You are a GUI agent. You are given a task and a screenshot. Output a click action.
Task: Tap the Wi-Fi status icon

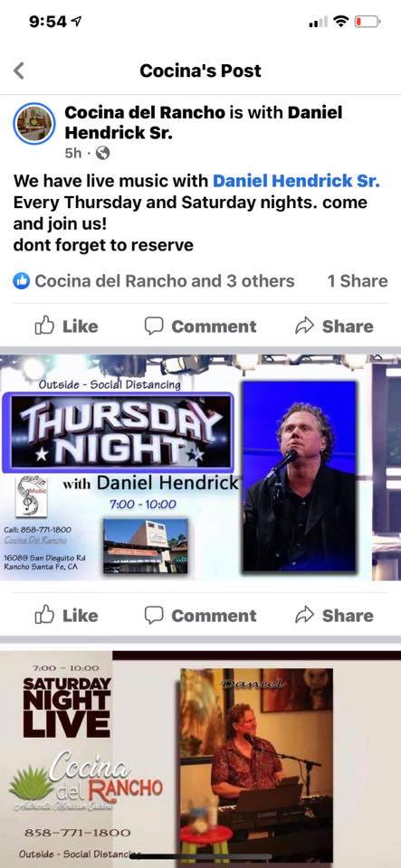342,22
